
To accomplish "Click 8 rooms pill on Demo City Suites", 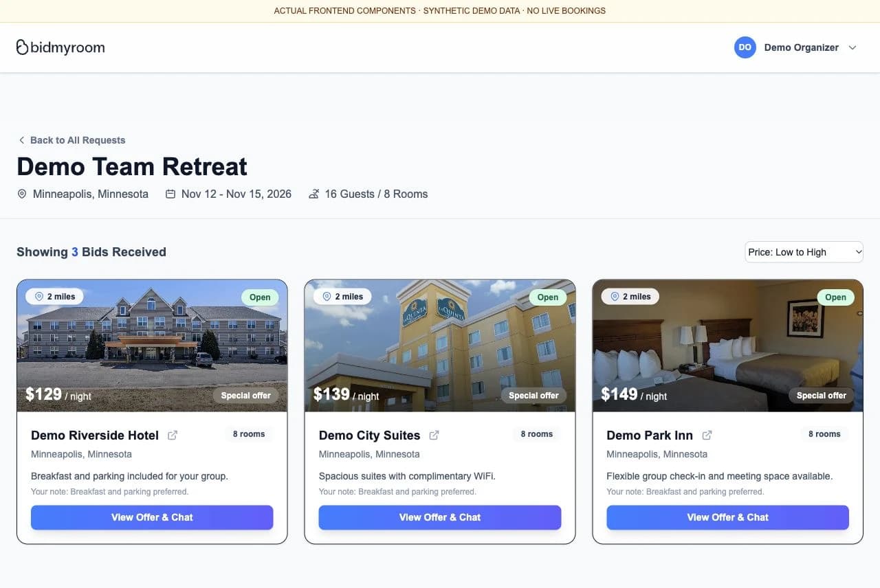I will click(x=536, y=434).
